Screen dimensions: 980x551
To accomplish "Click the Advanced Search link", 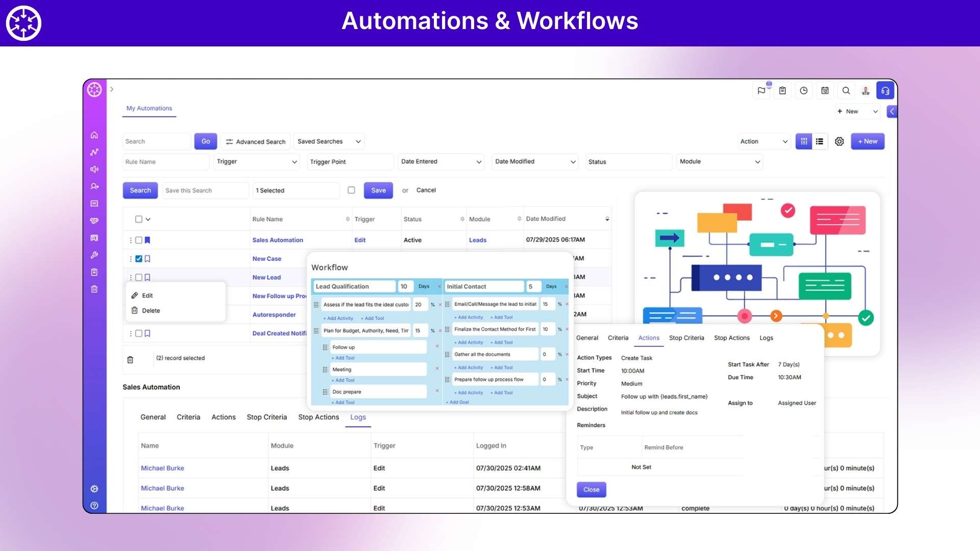I will tap(256, 141).
